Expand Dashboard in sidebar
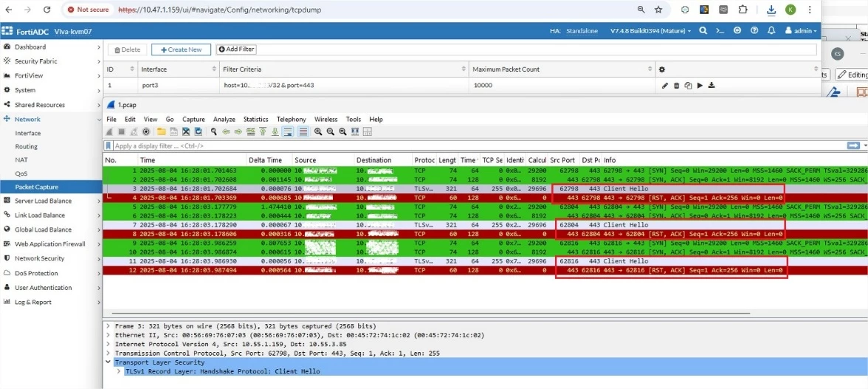The width and height of the screenshot is (868, 389). click(x=52, y=47)
